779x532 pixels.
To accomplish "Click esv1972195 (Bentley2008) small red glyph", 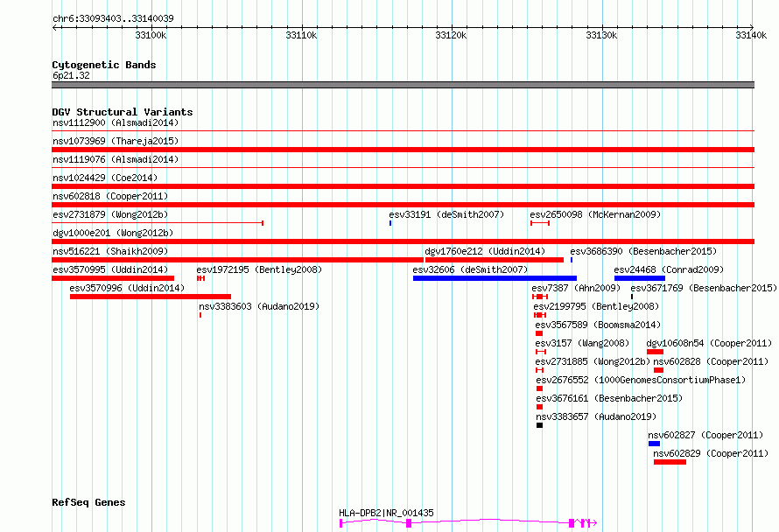I will [200, 278].
